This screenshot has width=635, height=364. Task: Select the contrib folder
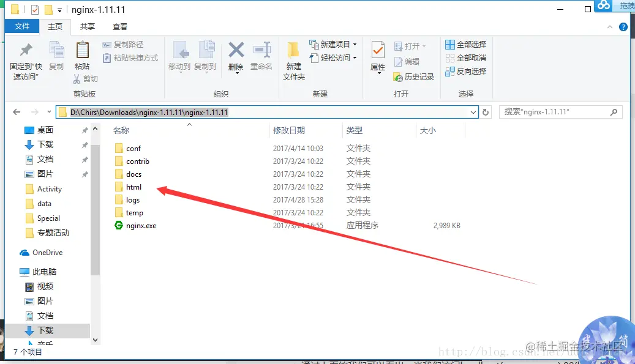132,162
